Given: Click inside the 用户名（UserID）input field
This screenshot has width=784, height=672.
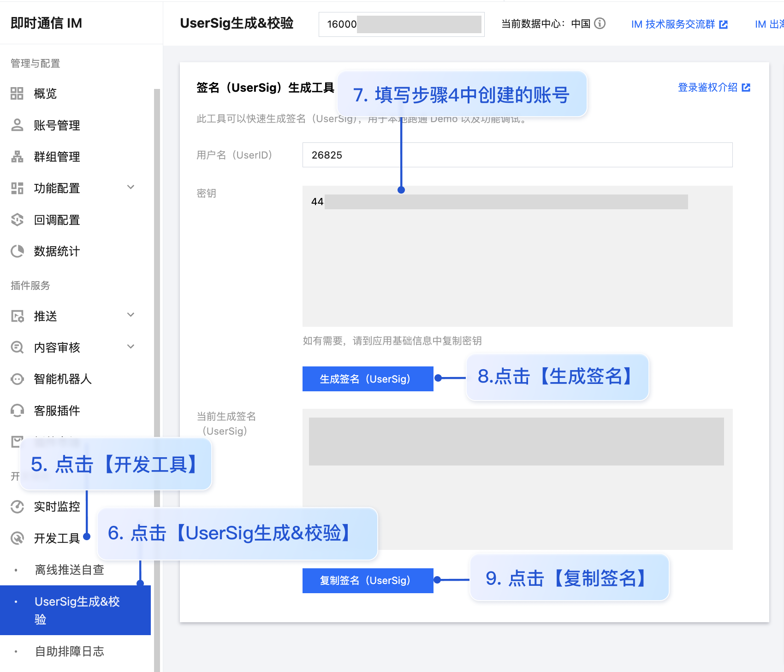Looking at the screenshot, I should tap(517, 155).
